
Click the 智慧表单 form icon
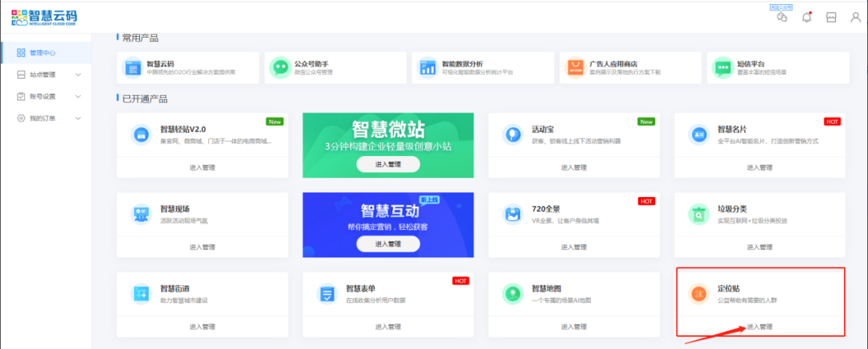pos(325,294)
